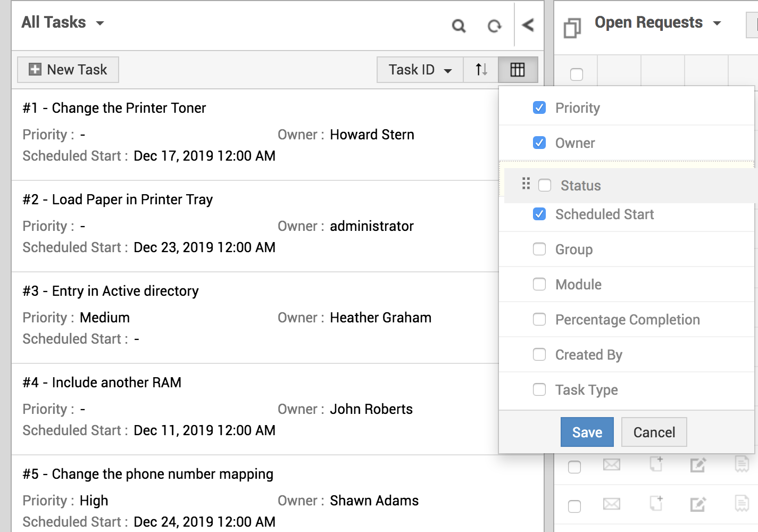Check the upper request row checkbox
Image resolution: width=758 pixels, height=532 pixels.
(574, 467)
